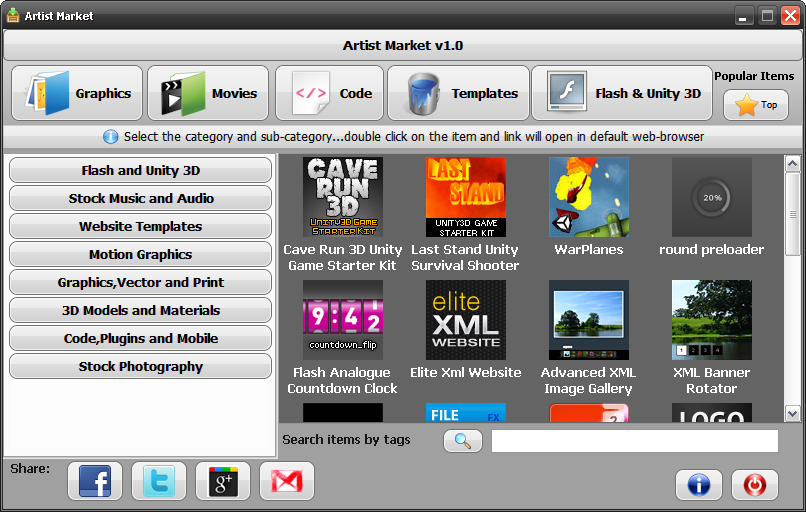Click the item list scroll up arrow

click(x=792, y=164)
